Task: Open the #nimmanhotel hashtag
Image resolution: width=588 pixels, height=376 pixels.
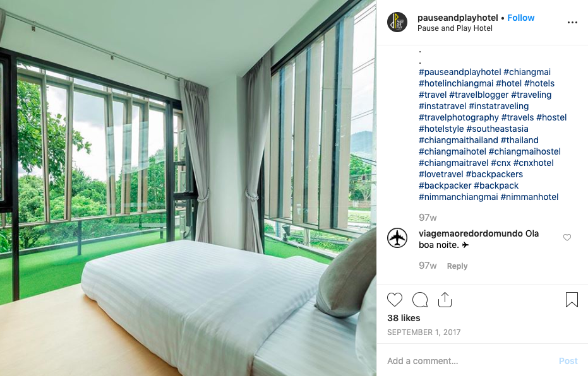Action: (x=529, y=197)
